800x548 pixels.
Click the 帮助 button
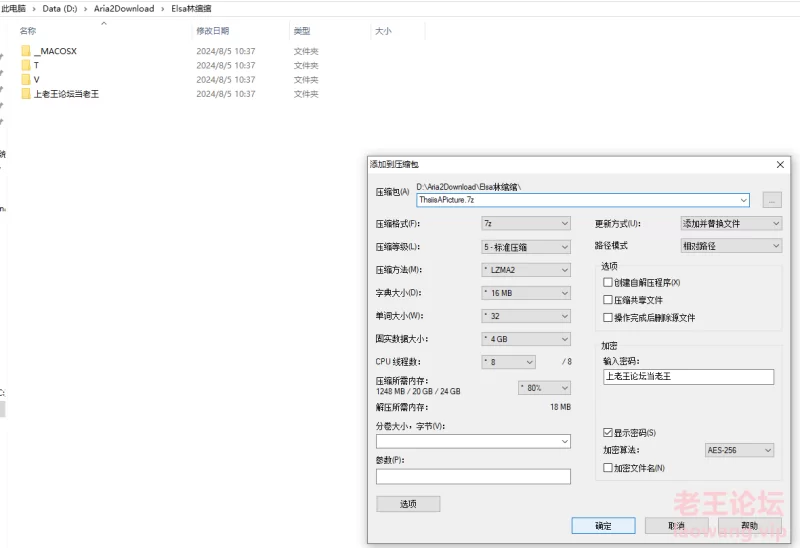749,526
